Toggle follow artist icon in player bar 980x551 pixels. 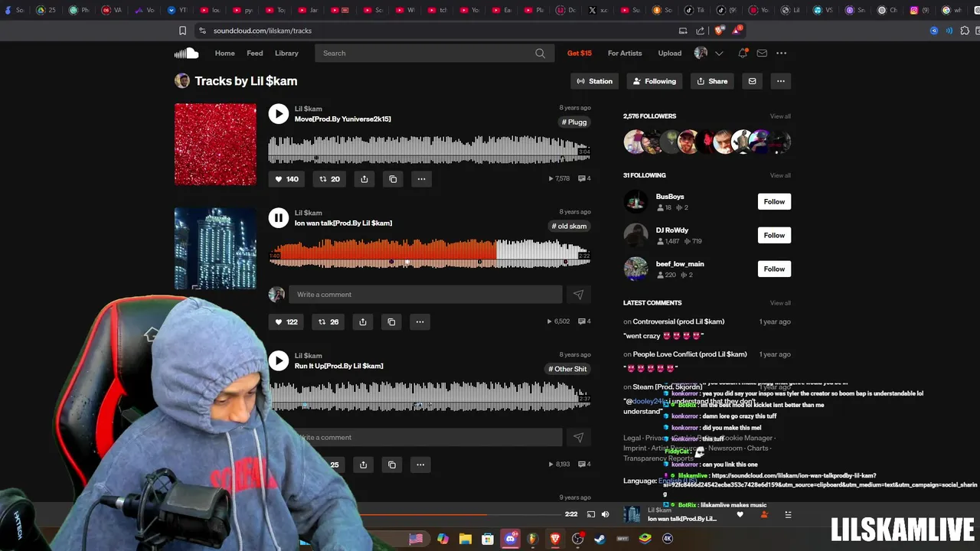click(763, 515)
